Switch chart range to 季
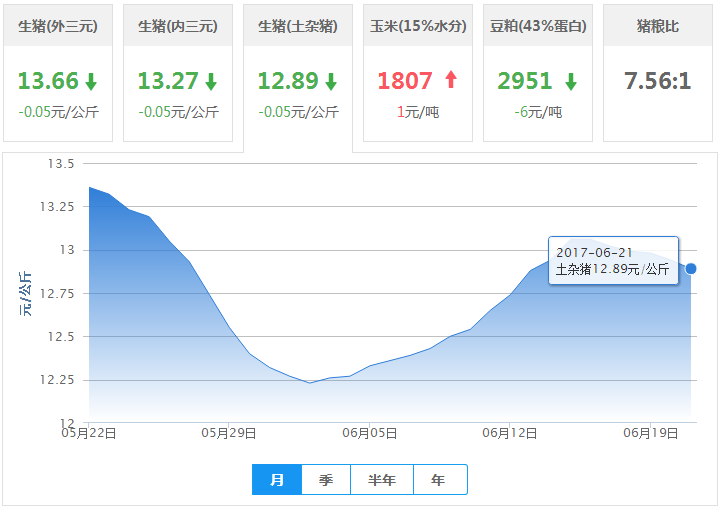723x510 pixels. 326,480
